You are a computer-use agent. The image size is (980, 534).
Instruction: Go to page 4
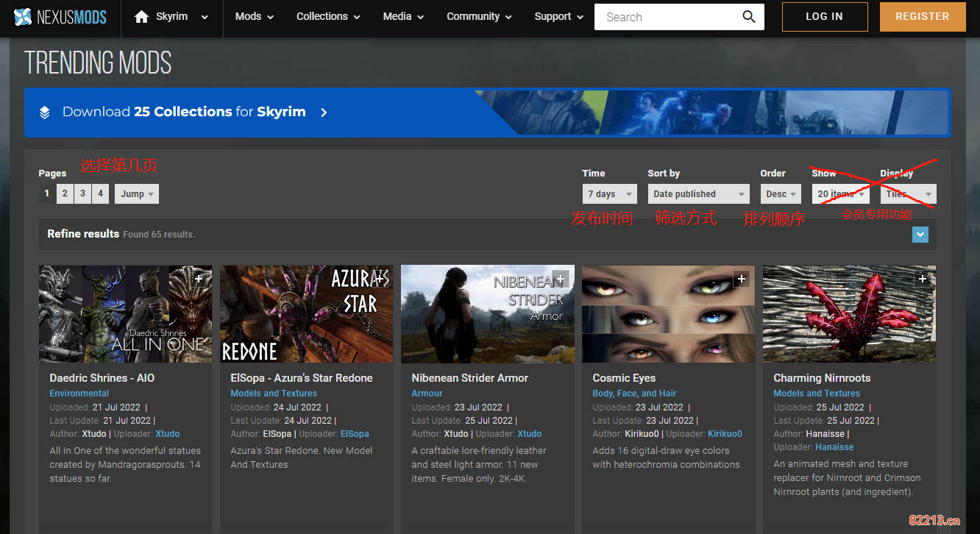(x=100, y=193)
